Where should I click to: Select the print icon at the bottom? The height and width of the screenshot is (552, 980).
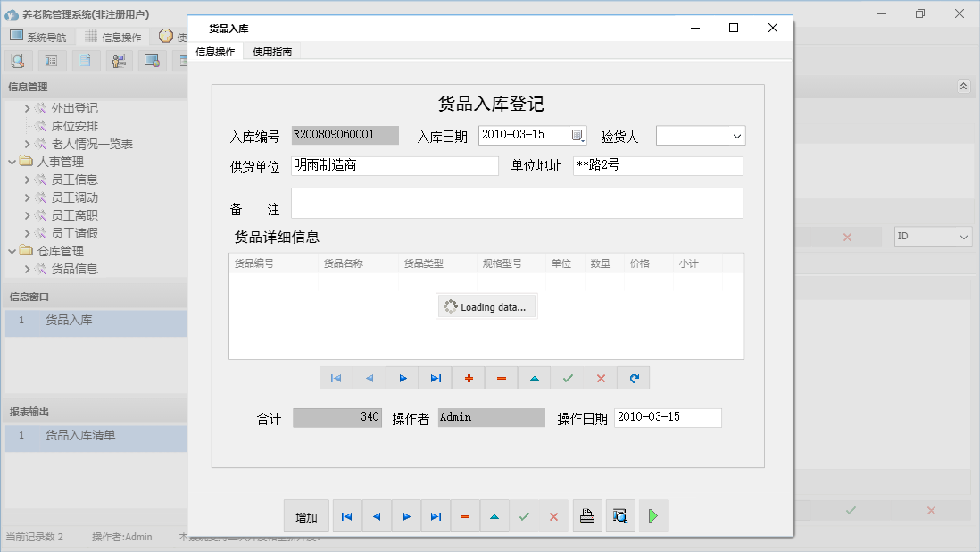586,515
